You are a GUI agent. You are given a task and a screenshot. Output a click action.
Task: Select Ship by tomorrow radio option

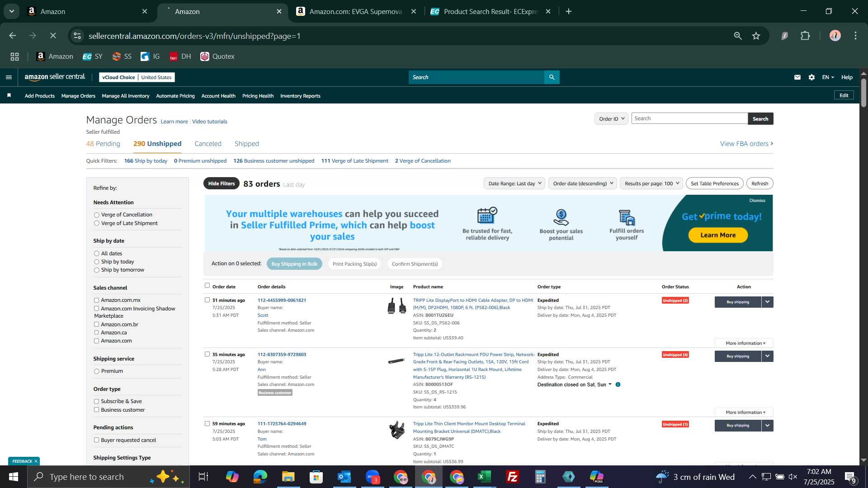(96, 270)
